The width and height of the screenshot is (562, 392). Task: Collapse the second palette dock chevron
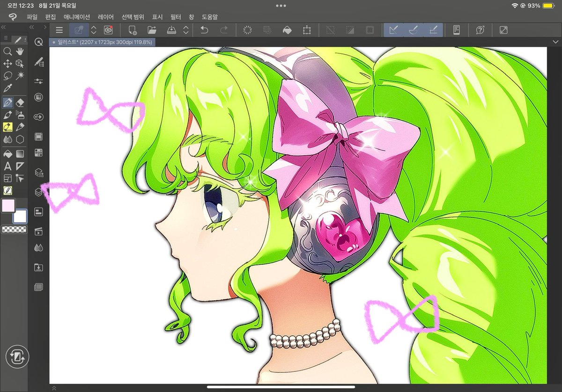31,28
